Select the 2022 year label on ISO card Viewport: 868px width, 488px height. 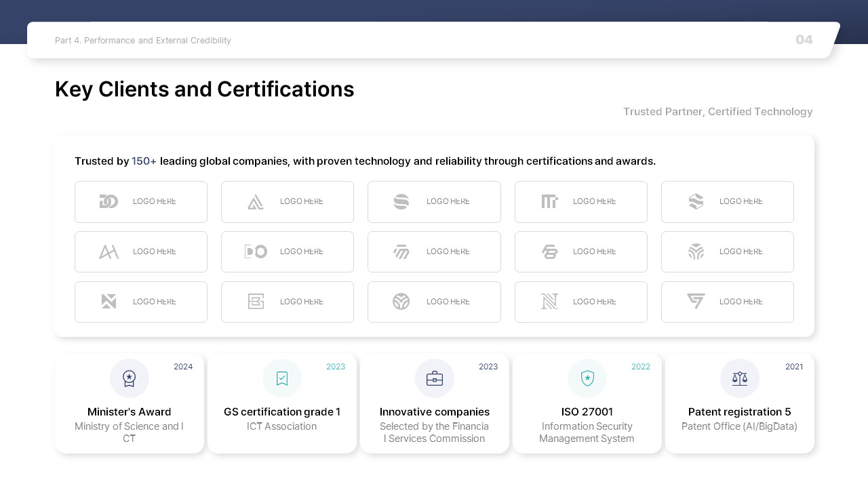[x=641, y=367]
